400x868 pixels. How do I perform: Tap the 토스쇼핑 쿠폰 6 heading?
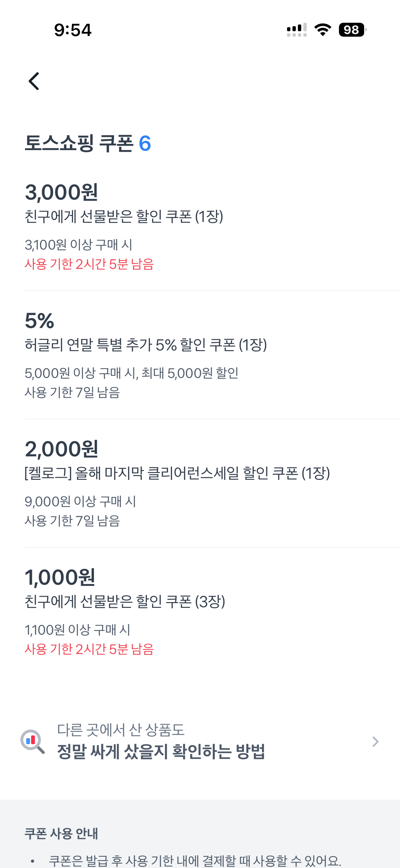[x=88, y=143]
